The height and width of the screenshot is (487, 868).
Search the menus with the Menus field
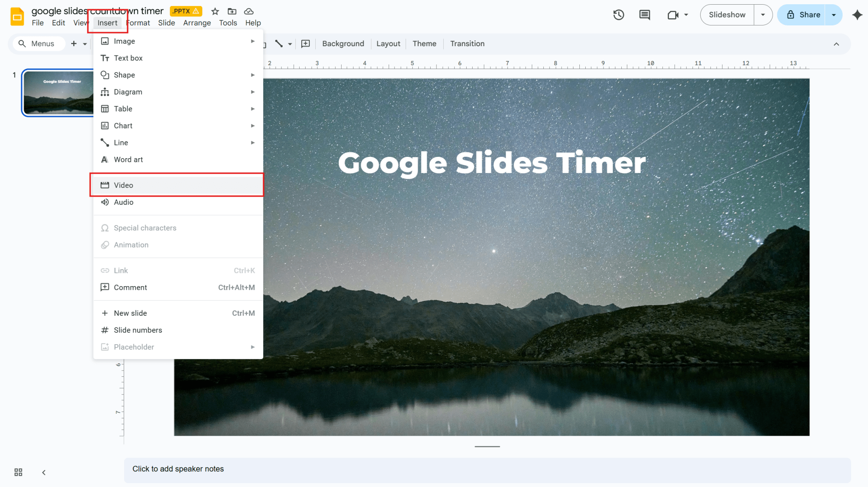pyautogui.click(x=39, y=43)
